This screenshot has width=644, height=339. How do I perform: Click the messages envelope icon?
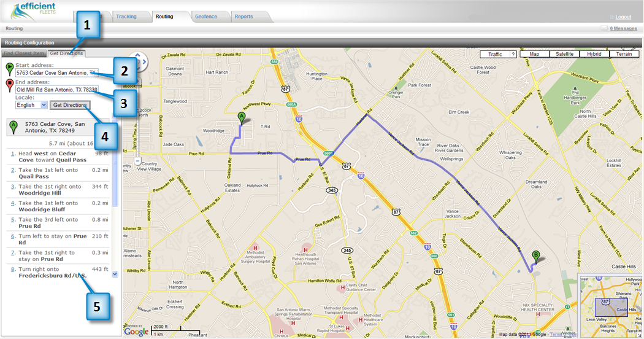604,28
